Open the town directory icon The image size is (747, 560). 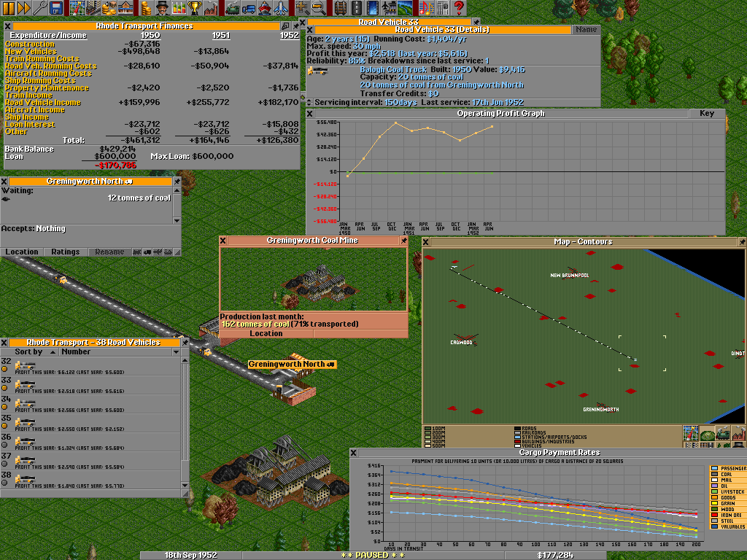pos(93,7)
